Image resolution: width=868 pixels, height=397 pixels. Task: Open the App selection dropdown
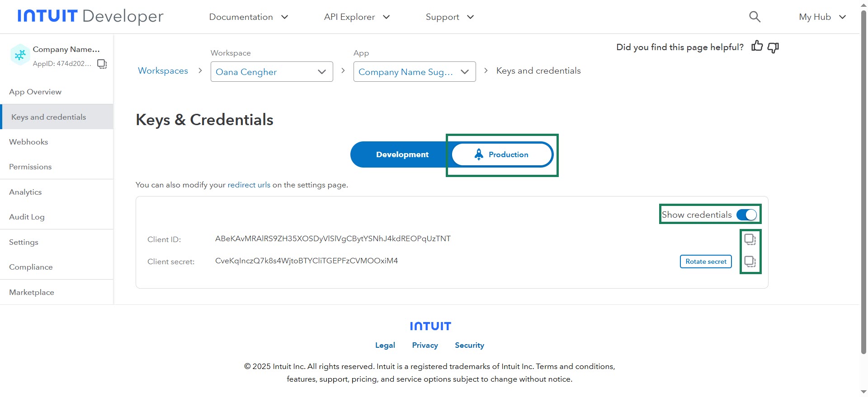tap(414, 72)
